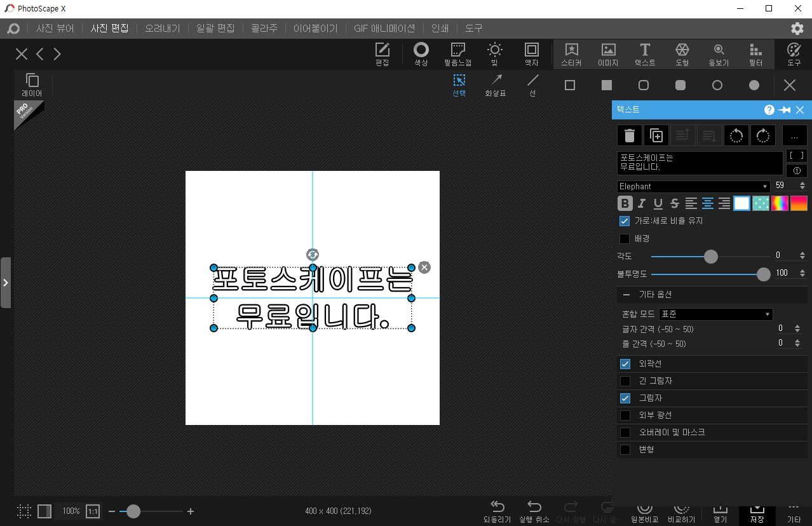The image size is (812, 526).
Task: Enable the 긴 그림자 long shadow option
Action: pos(625,381)
